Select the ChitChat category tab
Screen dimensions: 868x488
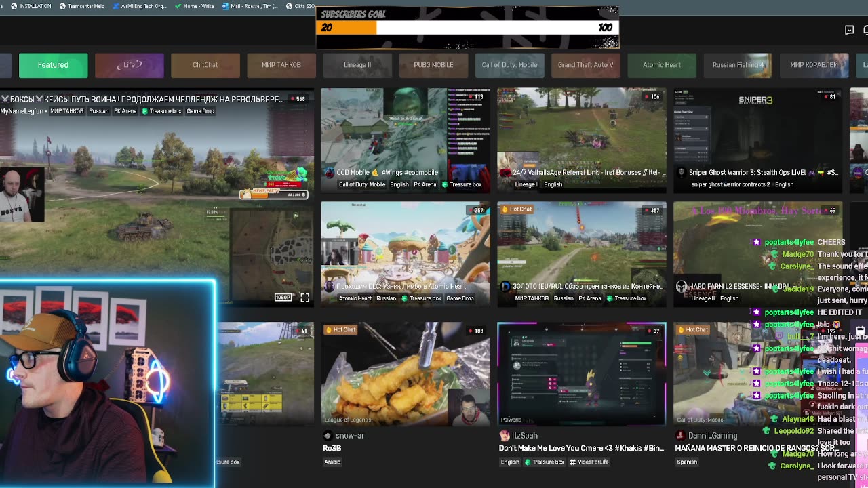pyautogui.click(x=205, y=65)
